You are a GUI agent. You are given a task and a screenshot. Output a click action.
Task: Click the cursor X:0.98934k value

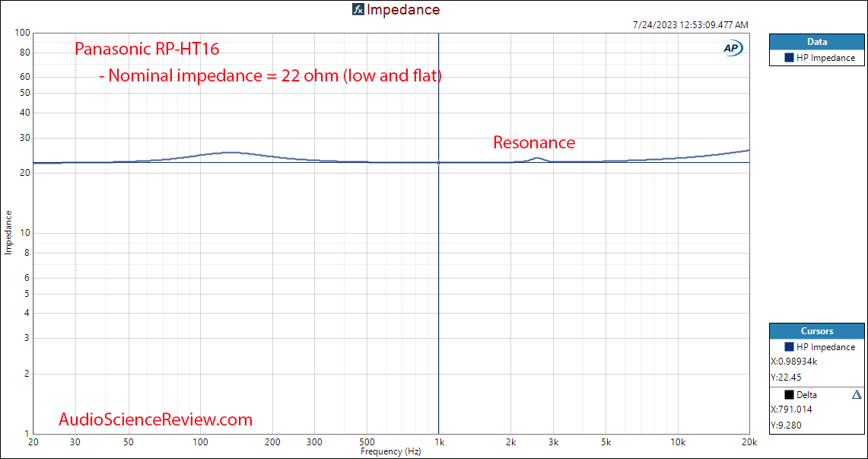793,362
